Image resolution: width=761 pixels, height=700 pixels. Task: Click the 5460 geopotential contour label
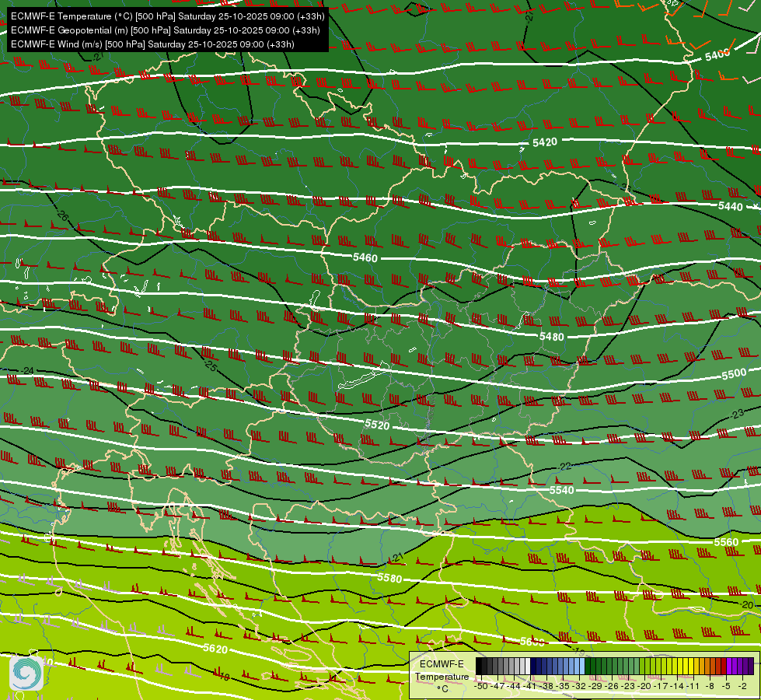coord(365,257)
